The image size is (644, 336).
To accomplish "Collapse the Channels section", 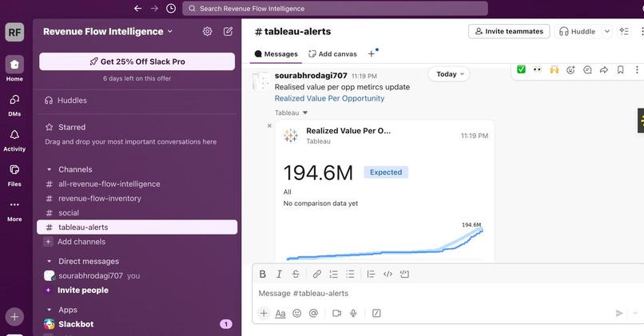I will pos(50,169).
